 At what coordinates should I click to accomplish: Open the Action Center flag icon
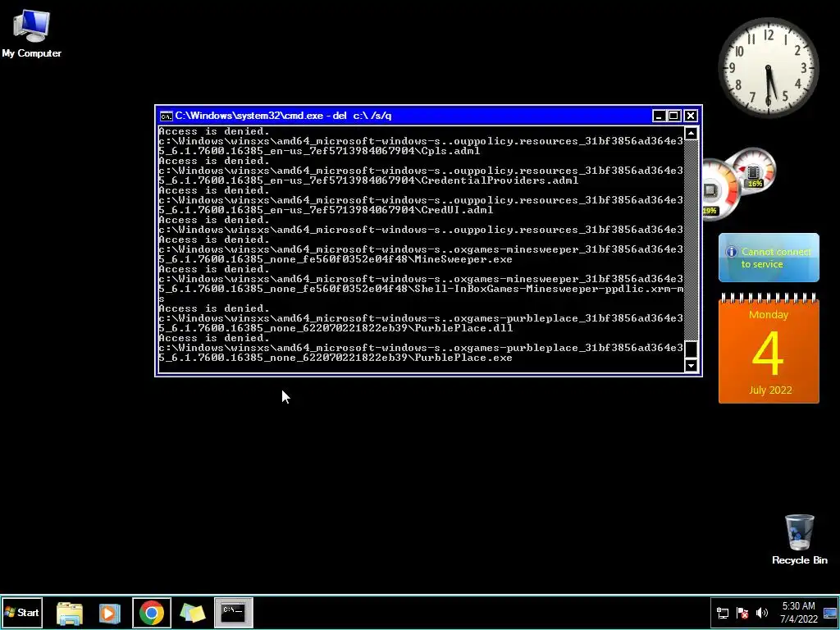click(x=742, y=613)
